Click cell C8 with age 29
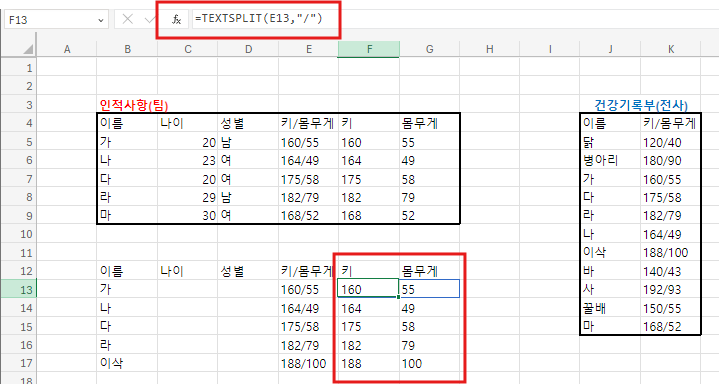Viewport: 719px width, 384px height. pos(188,197)
